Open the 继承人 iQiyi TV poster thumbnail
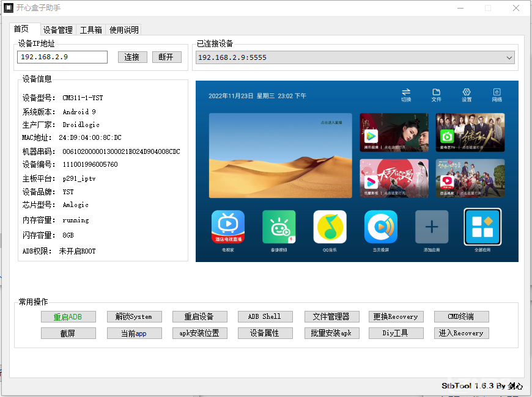The image size is (532, 397). [470, 132]
